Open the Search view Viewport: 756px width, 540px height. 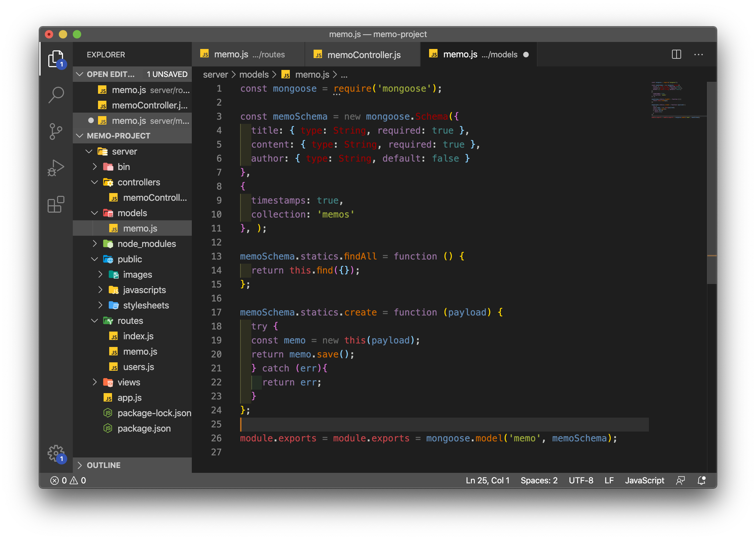point(56,94)
